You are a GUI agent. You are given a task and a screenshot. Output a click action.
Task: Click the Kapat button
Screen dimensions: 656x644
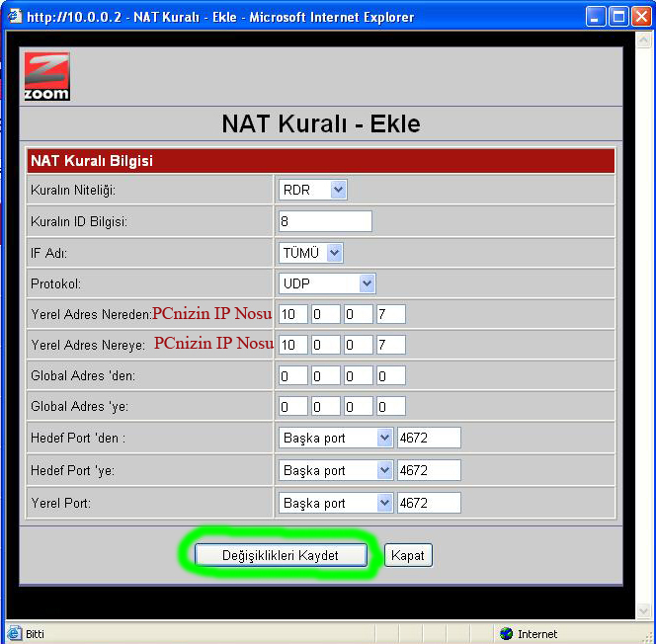(408, 555)
